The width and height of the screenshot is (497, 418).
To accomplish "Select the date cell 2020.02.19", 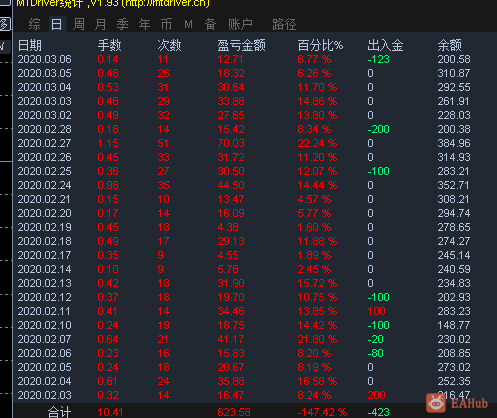I will pyautogui.click(x=44, y=227).
